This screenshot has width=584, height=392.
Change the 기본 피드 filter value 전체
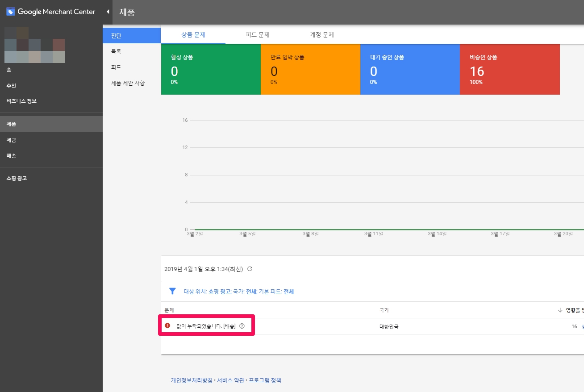[x=288, y=292]
